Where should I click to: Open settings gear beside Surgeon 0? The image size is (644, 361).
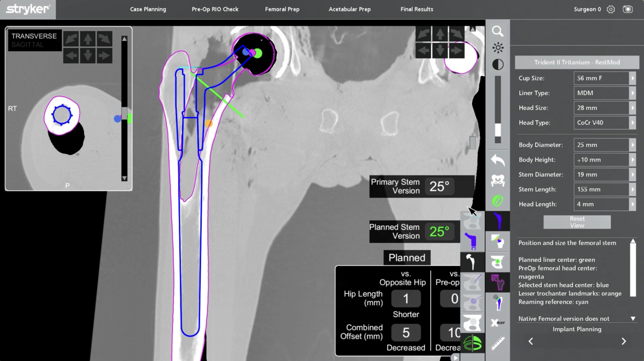[x=611, y=9]
